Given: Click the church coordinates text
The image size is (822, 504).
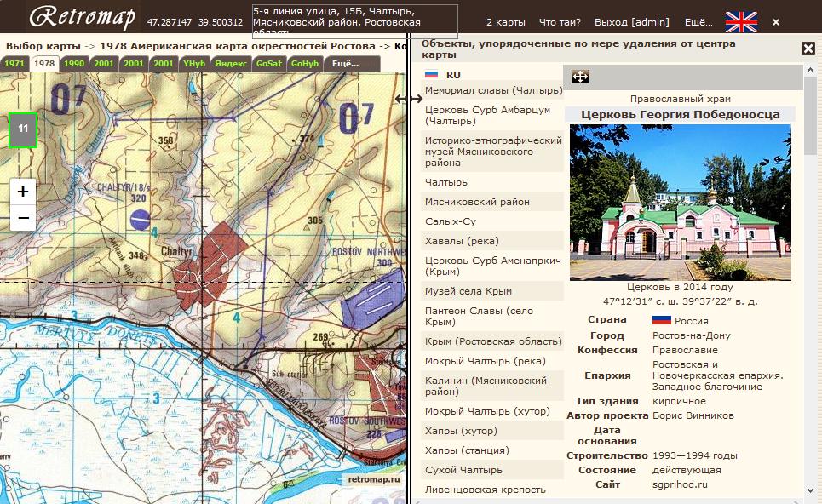Looking at the screenshot, I should tap(680, 301).
